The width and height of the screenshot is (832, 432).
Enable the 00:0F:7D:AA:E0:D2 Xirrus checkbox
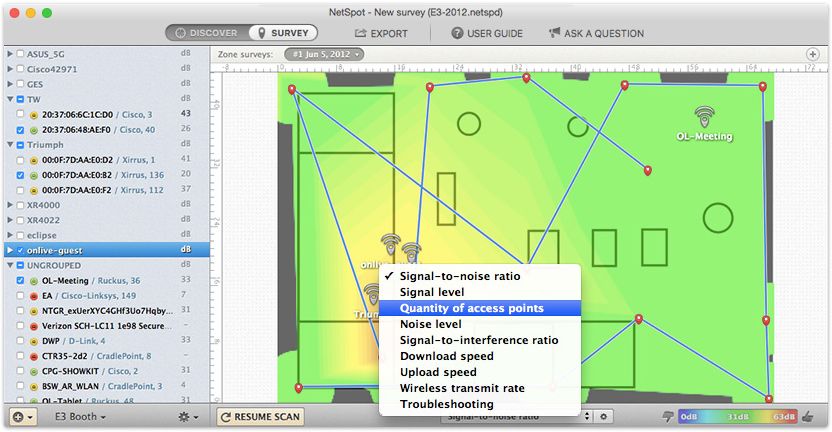(x=20, y=160)
